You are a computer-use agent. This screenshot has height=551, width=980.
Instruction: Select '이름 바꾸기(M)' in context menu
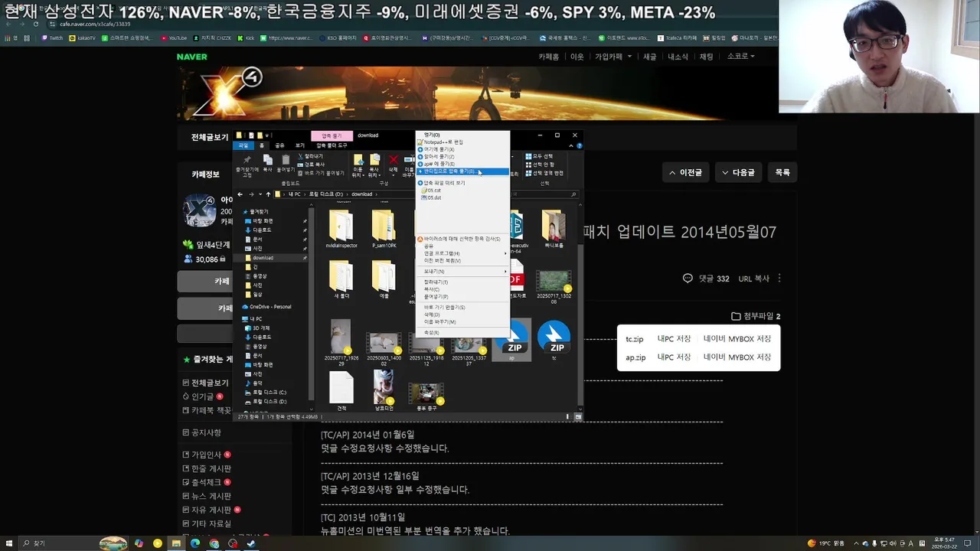click(462, 322)
